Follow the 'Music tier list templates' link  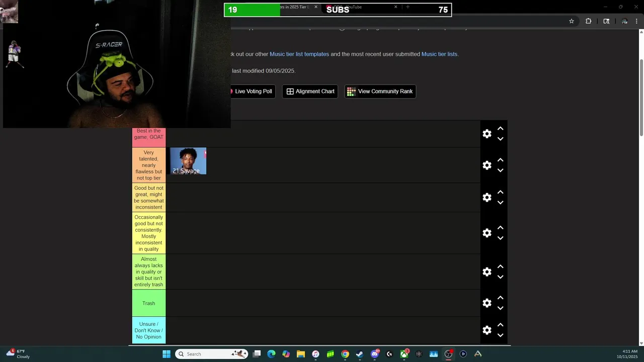[299, 54]
